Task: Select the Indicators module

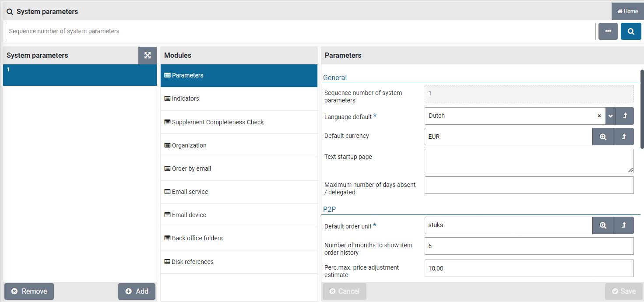Action: point(185,98)
